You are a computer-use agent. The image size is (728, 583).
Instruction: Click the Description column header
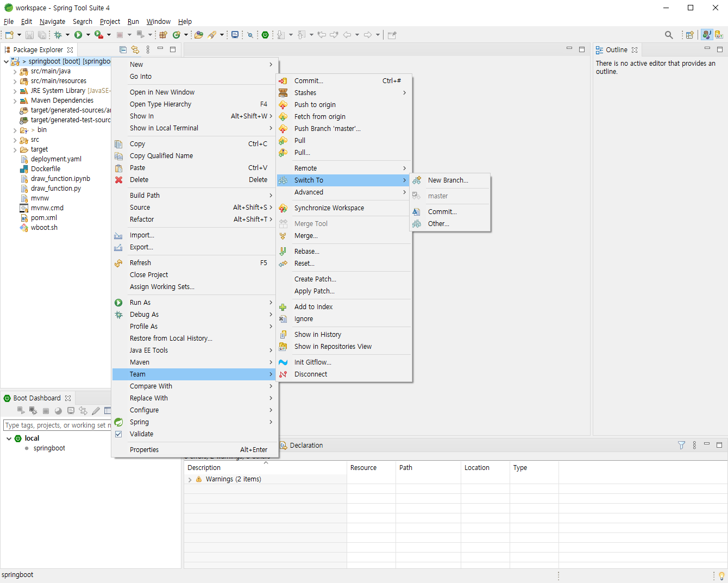coord(265,468)
